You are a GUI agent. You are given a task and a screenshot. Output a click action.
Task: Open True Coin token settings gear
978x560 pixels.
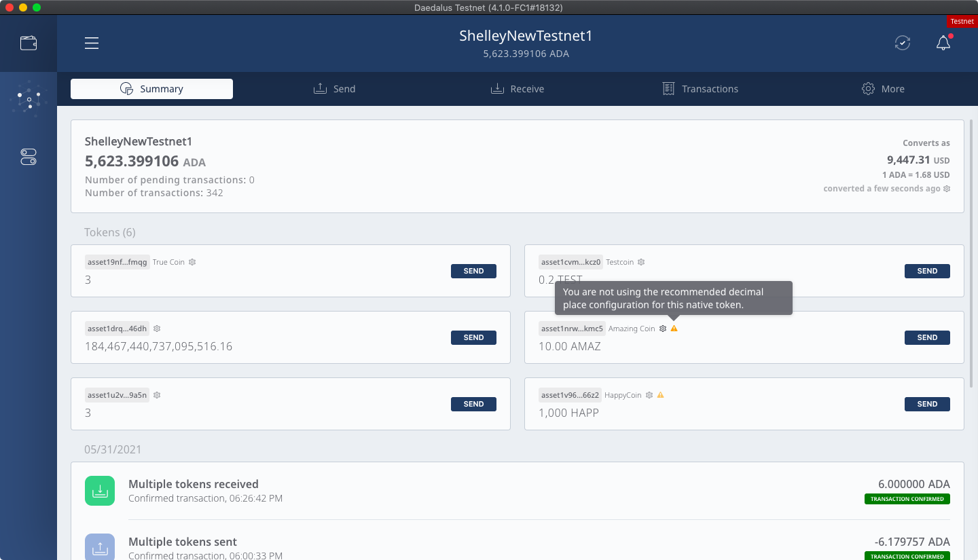tap(192, 262)
